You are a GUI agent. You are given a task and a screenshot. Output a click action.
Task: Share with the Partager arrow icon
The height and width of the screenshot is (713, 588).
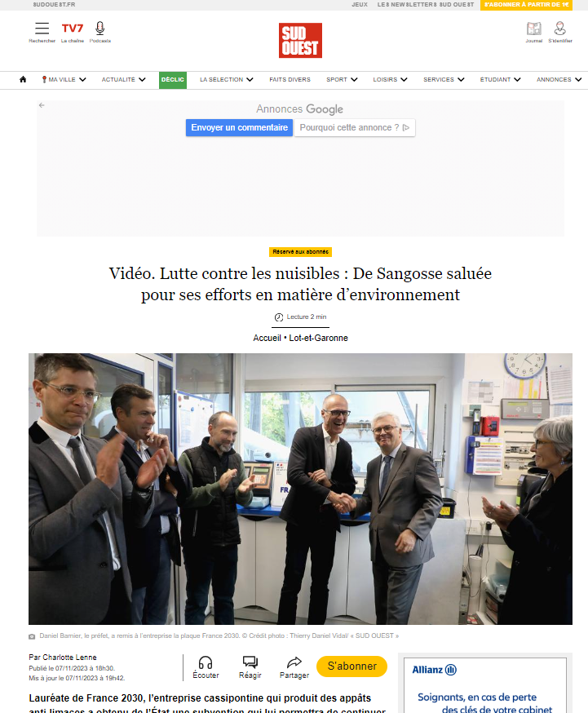[x=294, y=662]
